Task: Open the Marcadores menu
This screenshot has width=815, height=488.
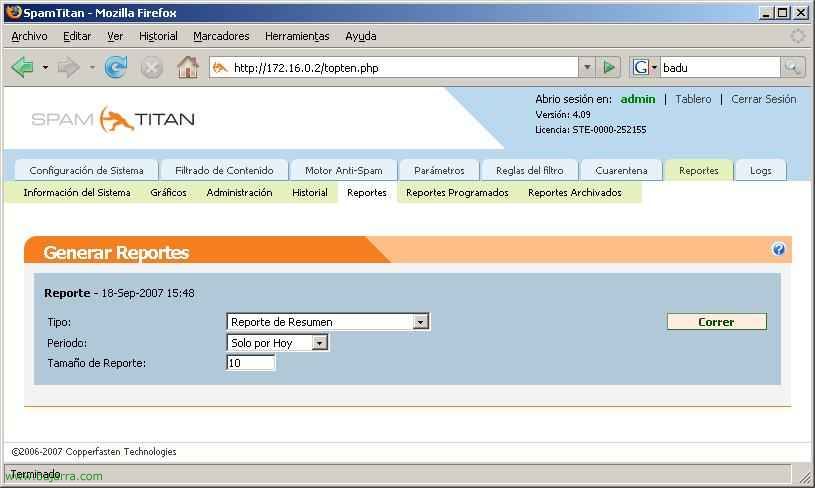Action: point(221,36)
